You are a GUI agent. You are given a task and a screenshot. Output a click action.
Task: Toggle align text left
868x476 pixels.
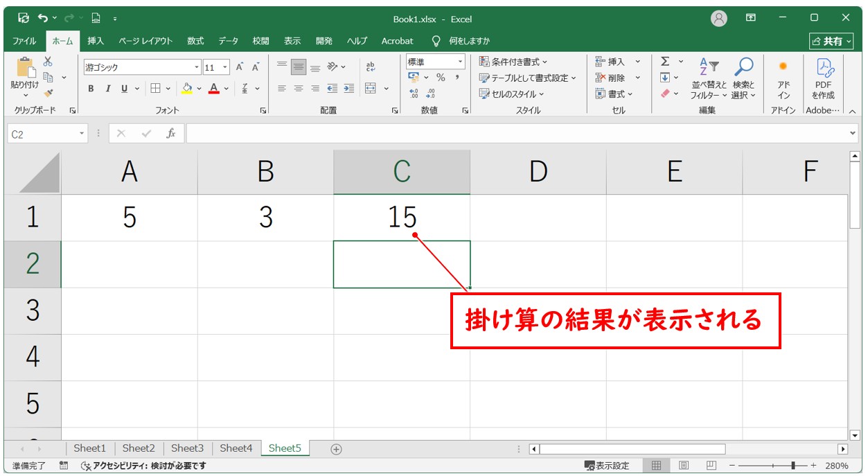coord(282,88)
